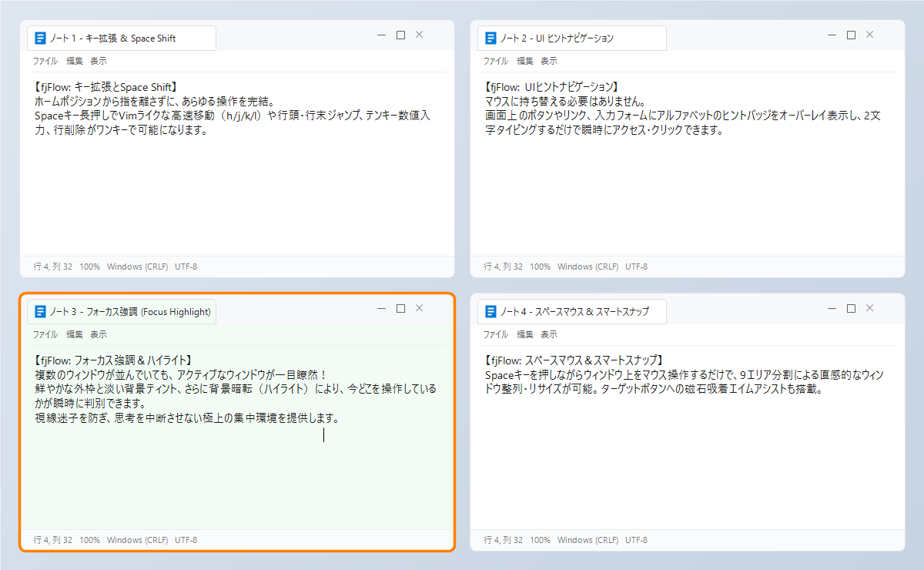Screen dimensions: 924x570
Task: Close the Note 1 window
Action: (420, 35)
